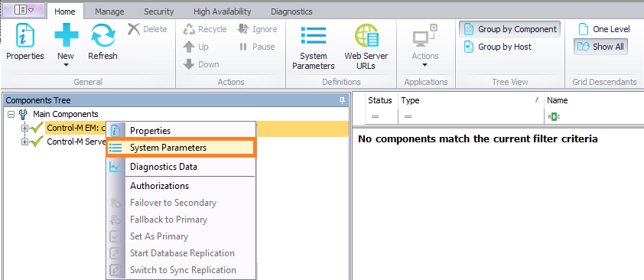Refresh the components view
Image resolution: width=644 pixels, height=280 pixels.
click(x=102, y=42)
